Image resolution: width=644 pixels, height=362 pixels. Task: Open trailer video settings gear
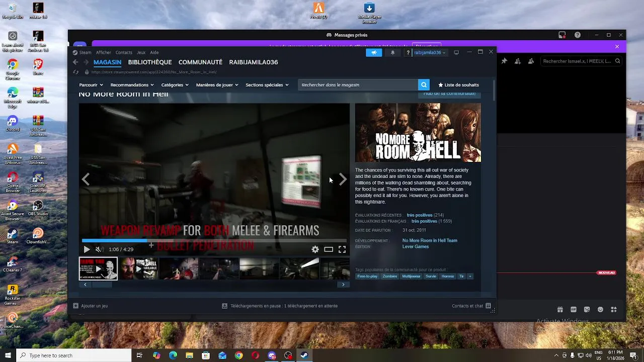point(315,249)
